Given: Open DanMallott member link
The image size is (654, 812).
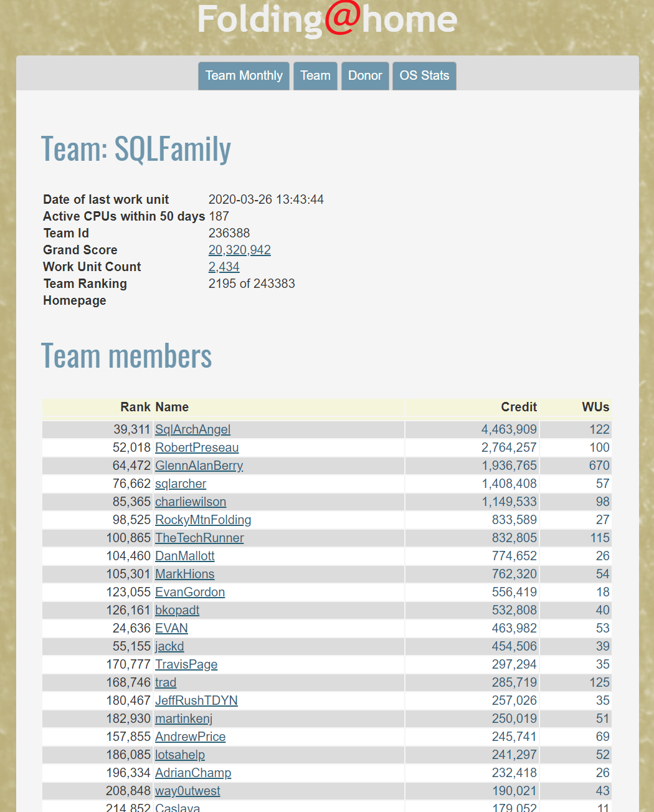Looking at the screenshot, I should tap(185, 556).
